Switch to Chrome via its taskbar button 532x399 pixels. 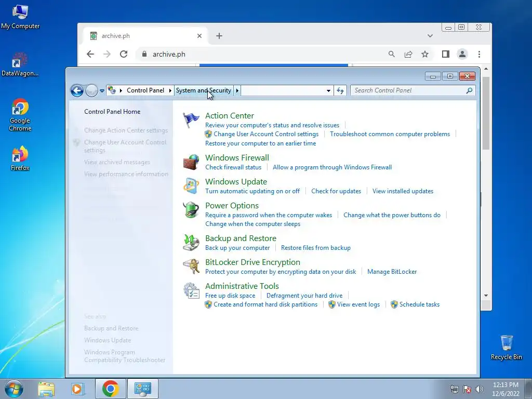110,389
